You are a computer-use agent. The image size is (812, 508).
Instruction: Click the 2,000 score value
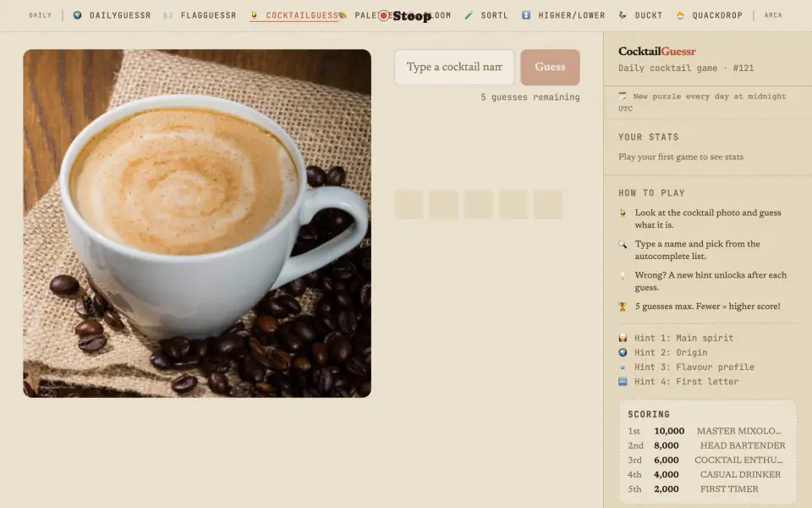click(x=667, y=489)
